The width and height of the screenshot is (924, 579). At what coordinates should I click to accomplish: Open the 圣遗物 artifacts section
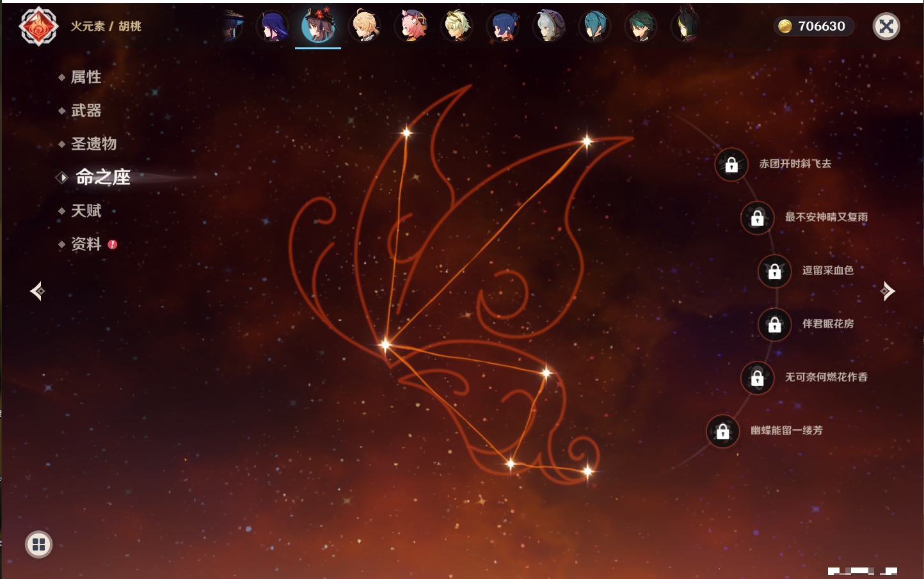click(x=93, y=144)
